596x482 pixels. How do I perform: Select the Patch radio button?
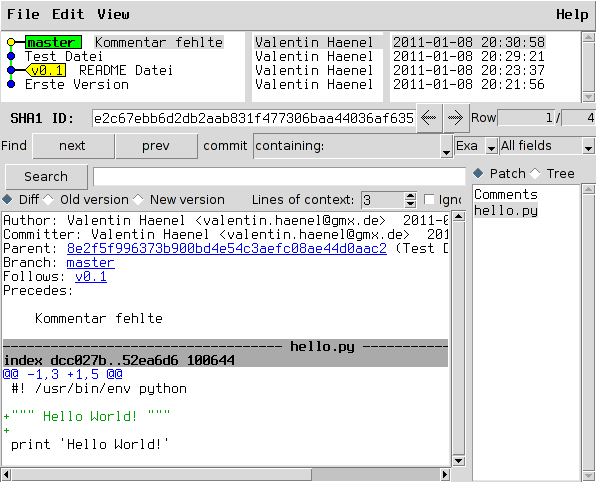coord(478,173)
